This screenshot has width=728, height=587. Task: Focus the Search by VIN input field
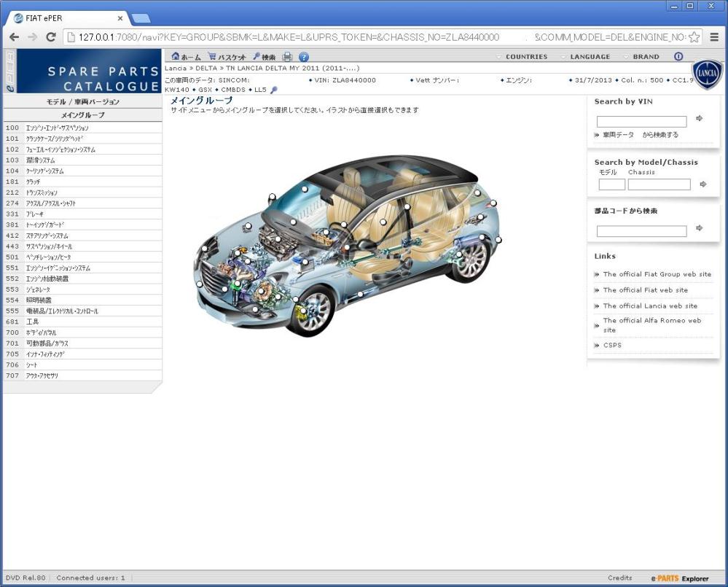[641, 122]
